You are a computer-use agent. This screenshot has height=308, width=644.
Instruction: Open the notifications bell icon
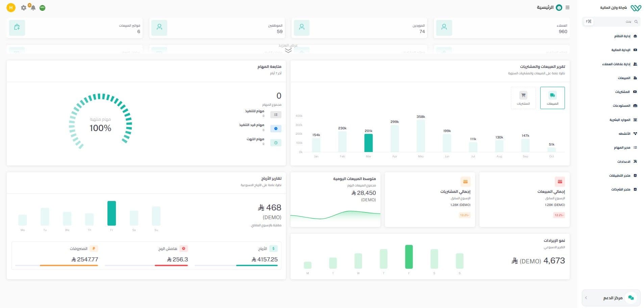click(x=33, y=8)
